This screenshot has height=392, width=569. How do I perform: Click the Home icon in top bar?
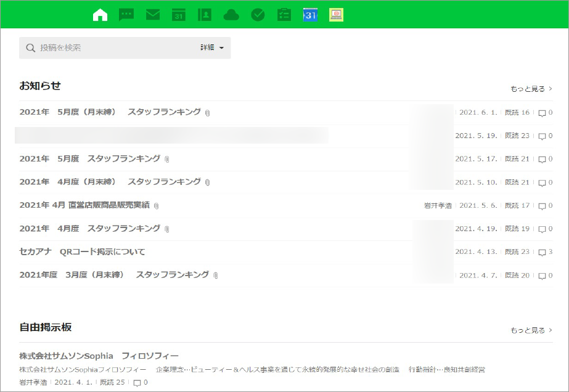tap(100, 15)
